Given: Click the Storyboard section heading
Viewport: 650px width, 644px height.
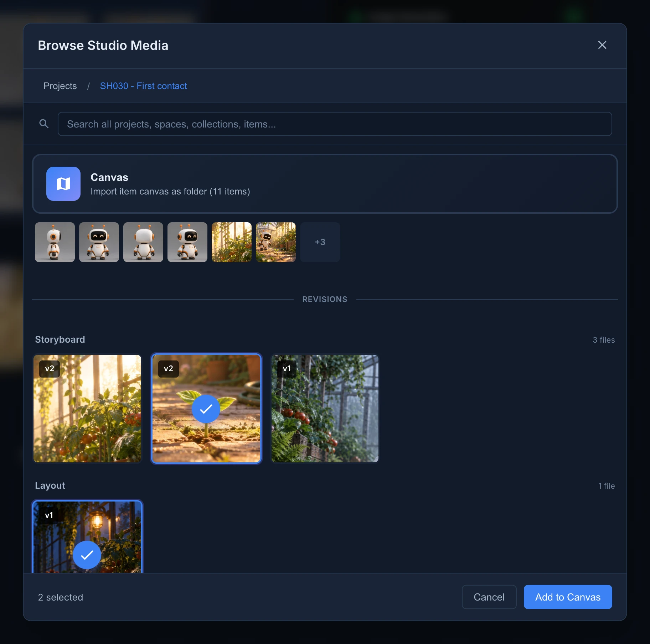Looking at the screenshot, I should coord(60,339).
